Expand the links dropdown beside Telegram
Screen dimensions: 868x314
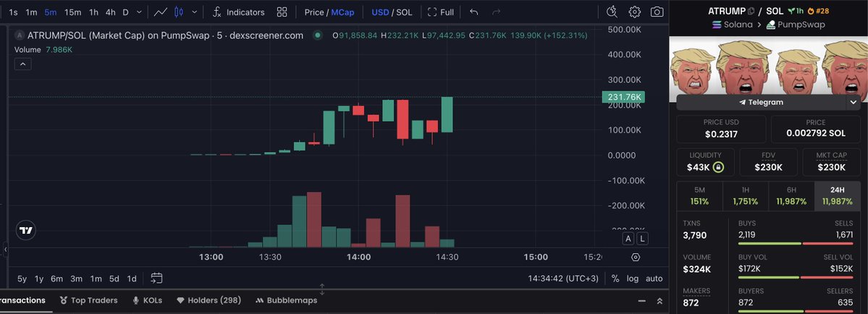coord(854,102)
